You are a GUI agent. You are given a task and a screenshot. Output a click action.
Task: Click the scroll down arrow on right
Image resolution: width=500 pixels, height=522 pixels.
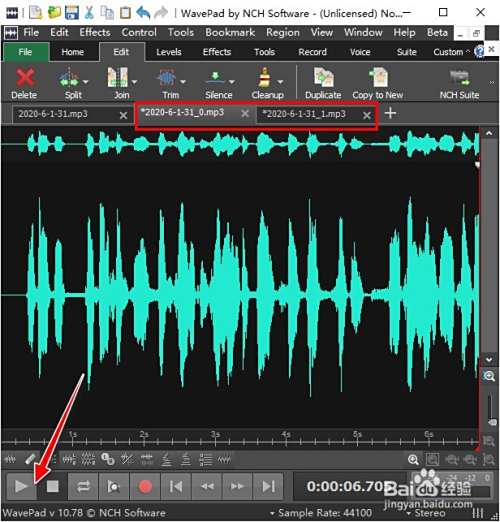click(x=489, y=360)
